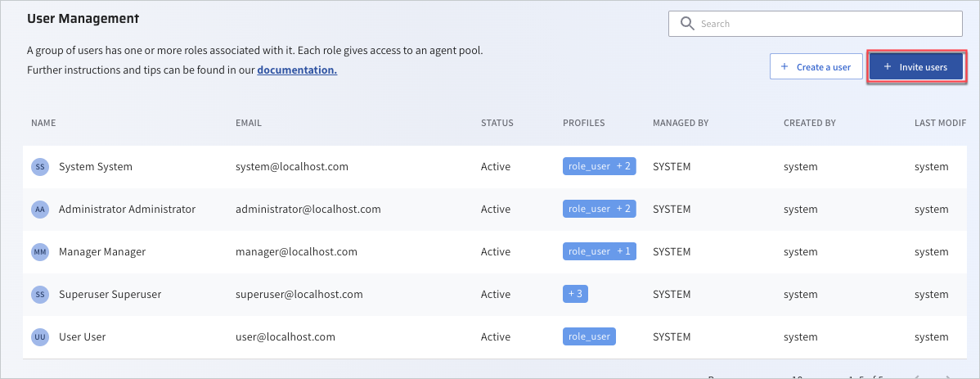This screenshot has width=980, height=379.
Task: Click the AA avatar for Administrator Administrator
Action: (39, 210)
